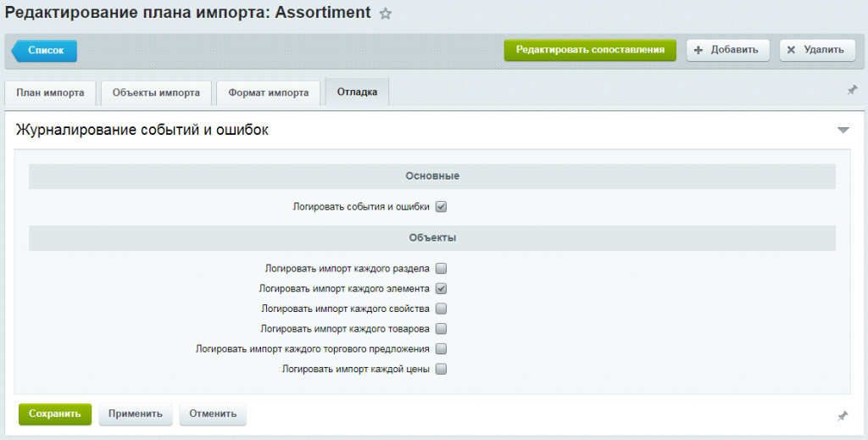The image size is (868, 440).
Task: Click the Добавить button
Action: [727, 50]
